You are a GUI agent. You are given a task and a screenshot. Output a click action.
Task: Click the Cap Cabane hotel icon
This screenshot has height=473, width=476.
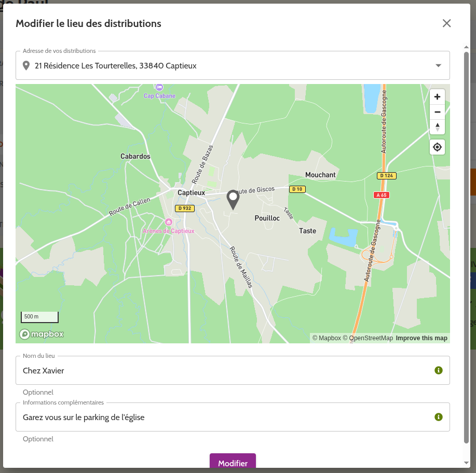tap(159, 87)
